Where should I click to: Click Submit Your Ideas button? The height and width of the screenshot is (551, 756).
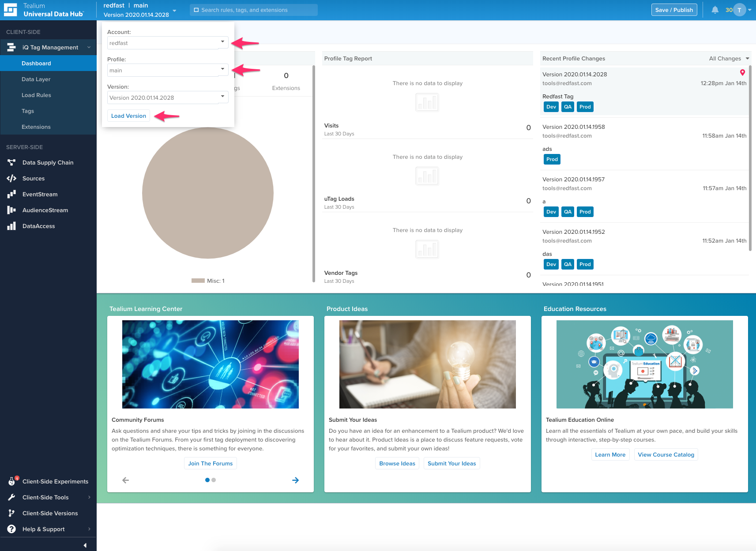(x=451, y=463)
